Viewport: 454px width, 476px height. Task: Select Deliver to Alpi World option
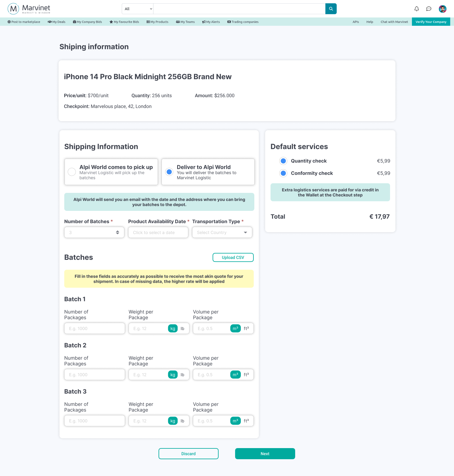coord(208,172)
